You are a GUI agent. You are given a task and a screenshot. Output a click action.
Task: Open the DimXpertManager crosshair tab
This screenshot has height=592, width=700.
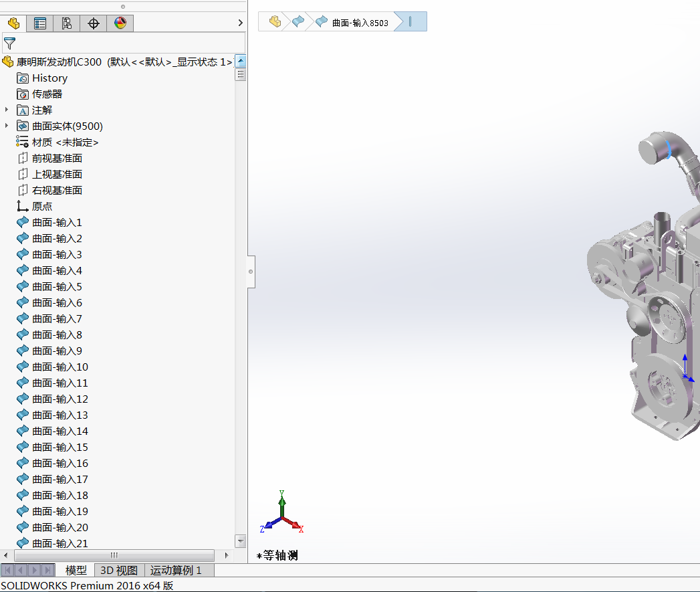coord(94,23)
